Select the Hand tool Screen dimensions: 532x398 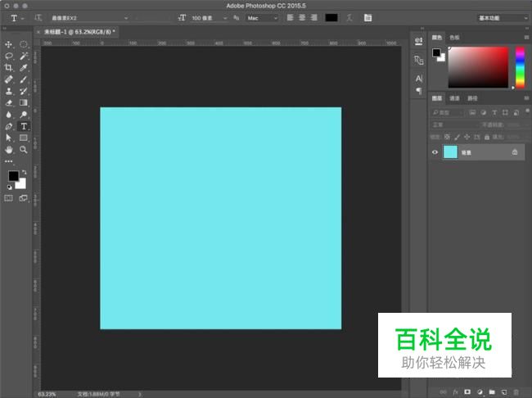click(9, 150)
